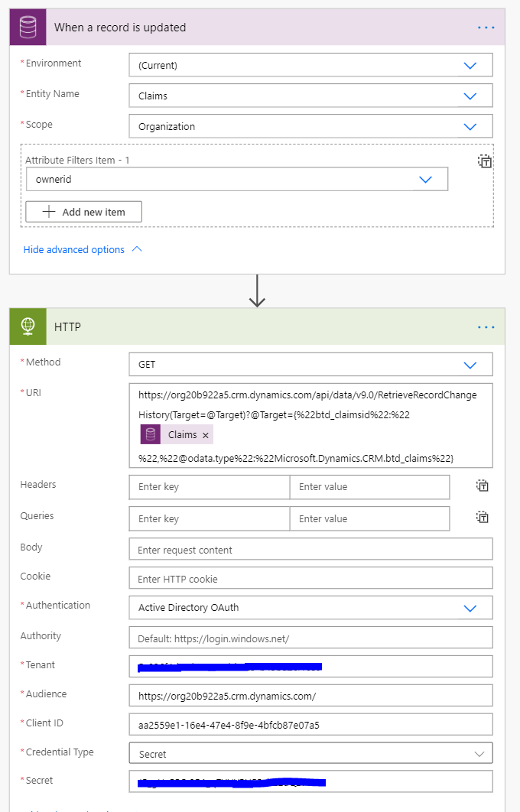Collapse advanced options with the chevron

click(x=137, y=249)
